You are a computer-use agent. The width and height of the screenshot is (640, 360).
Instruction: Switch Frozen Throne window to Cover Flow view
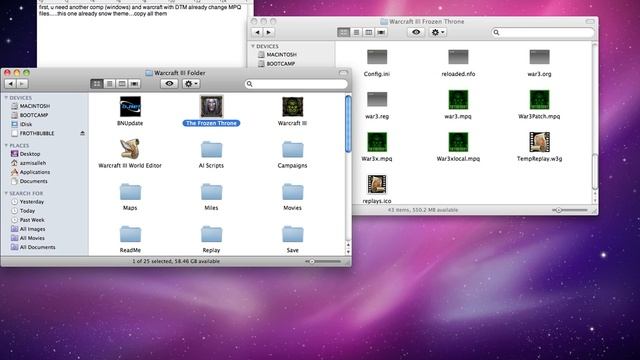click(x=381, y=32)
